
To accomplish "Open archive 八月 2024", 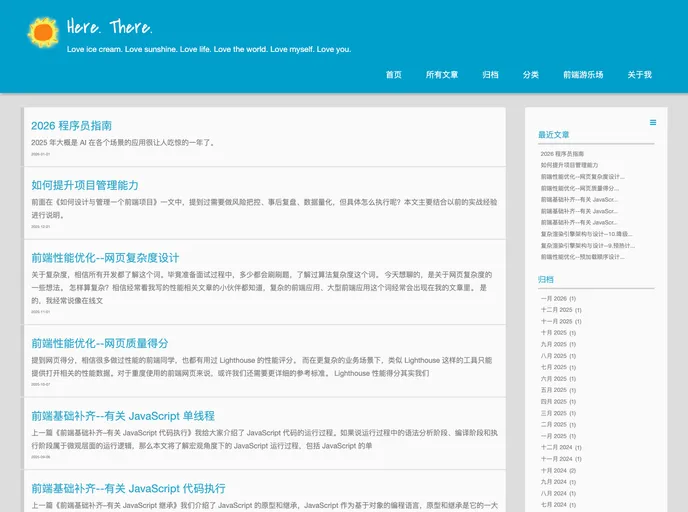I will [x=554, y=494].
